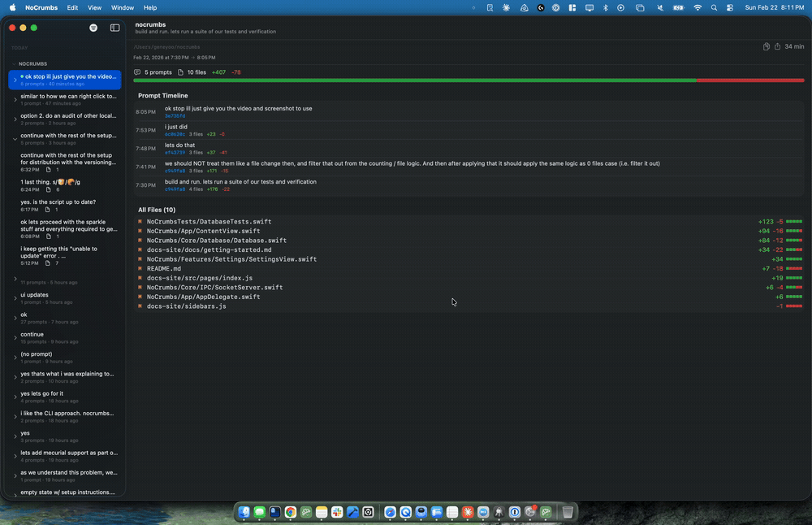812x525 pixels.
Task: Click the copy icon in the session header
Action: click(766, 46)
